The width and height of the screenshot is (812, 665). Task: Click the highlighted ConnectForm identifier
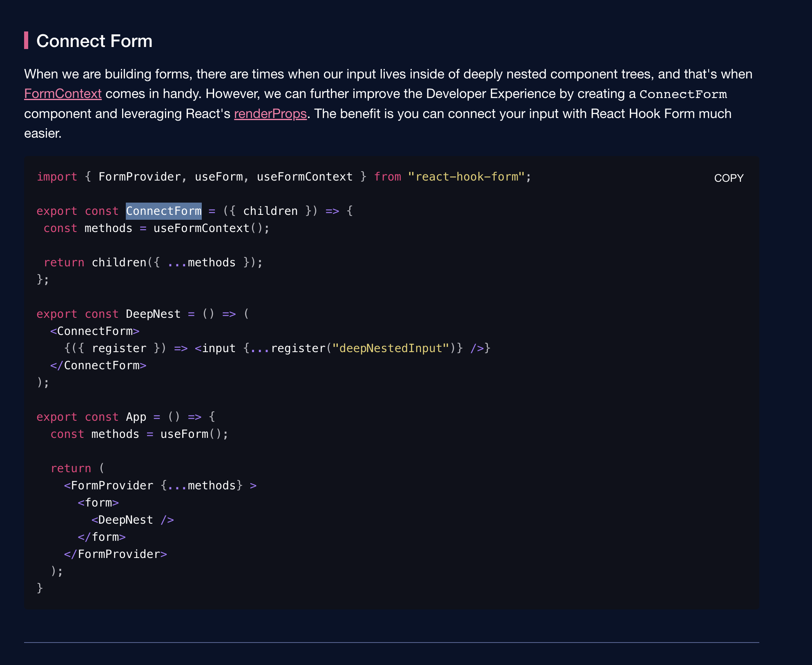pos(163,211)
